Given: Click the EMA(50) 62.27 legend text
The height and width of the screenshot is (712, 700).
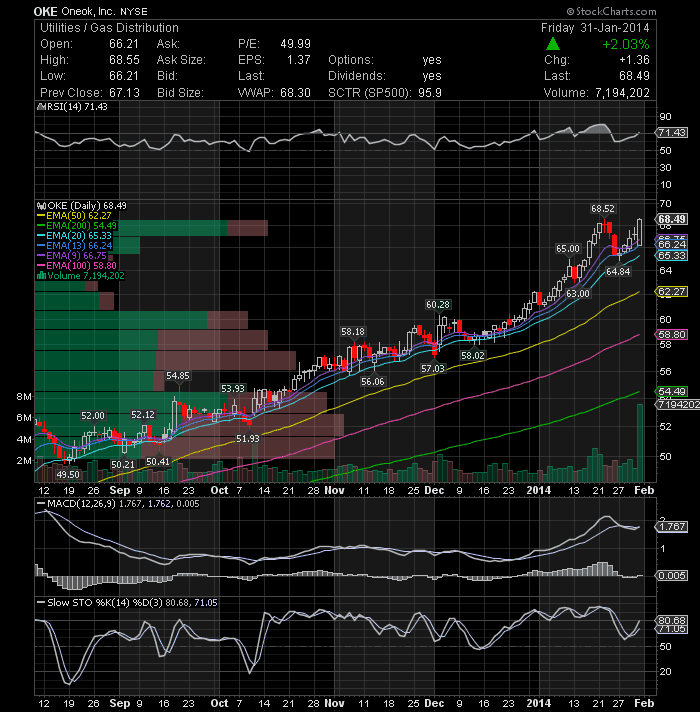Looking at the screenshot, I should pos(79,216).
